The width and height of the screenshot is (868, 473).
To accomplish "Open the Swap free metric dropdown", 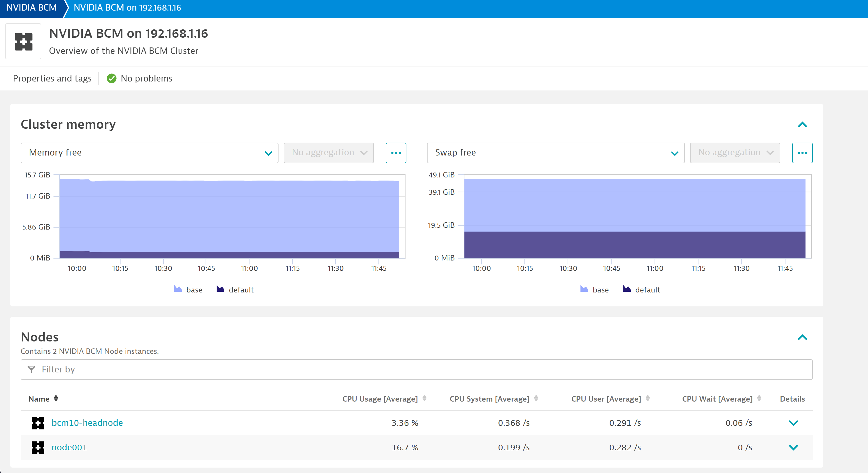I will click(x=556, y=153).
